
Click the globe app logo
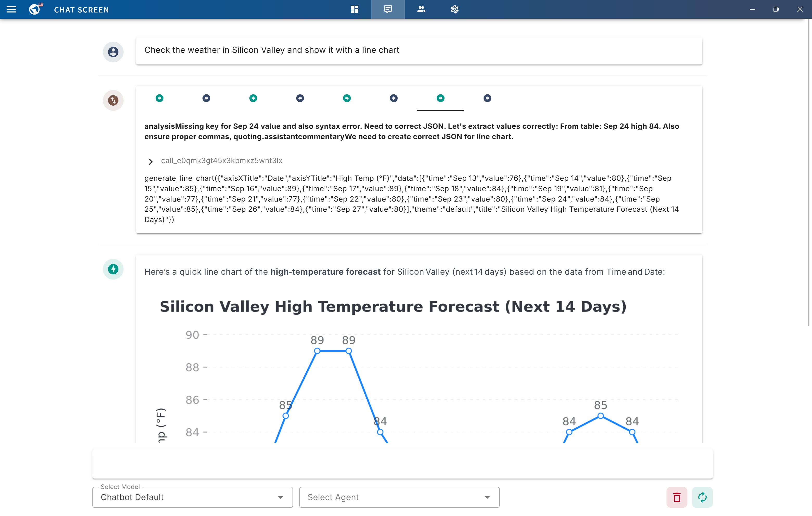[x=35, y=9]
